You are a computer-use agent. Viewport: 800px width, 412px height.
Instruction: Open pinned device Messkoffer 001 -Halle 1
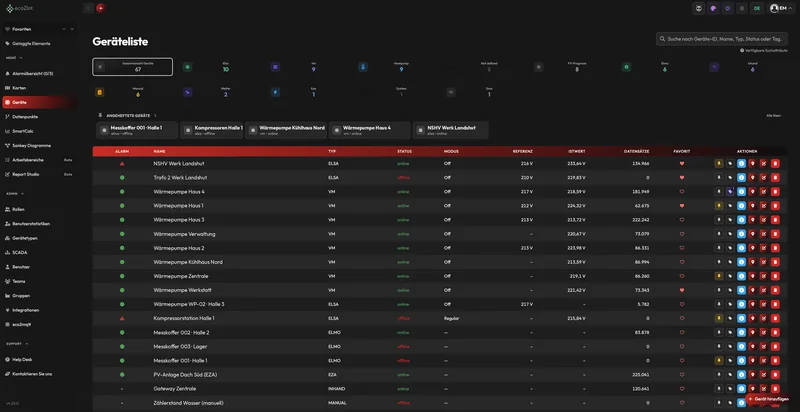[137, 130]
